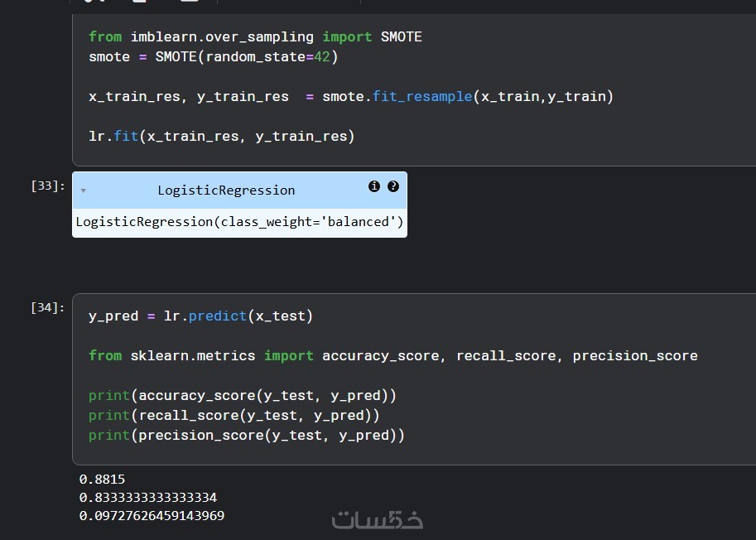This screenshot has width=756, height=540.
Task: Click the print recall_score line
Action: point(234,416)
